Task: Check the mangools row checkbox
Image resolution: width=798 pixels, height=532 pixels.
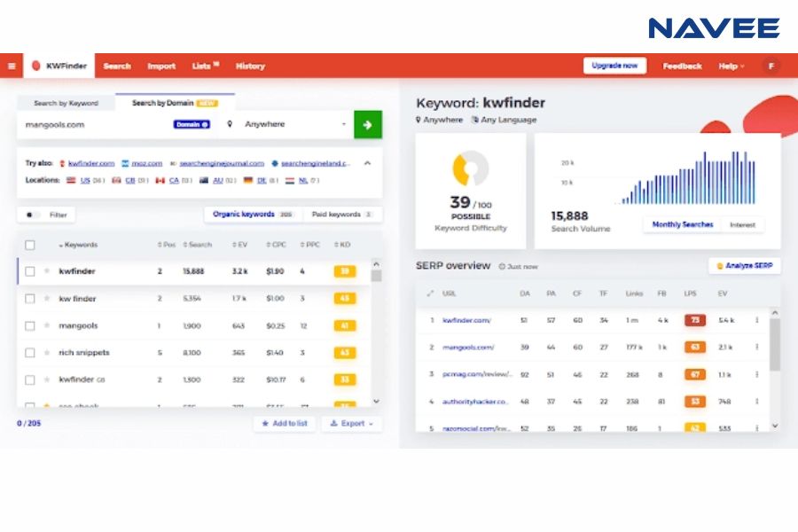Action: tap(30, 325)
